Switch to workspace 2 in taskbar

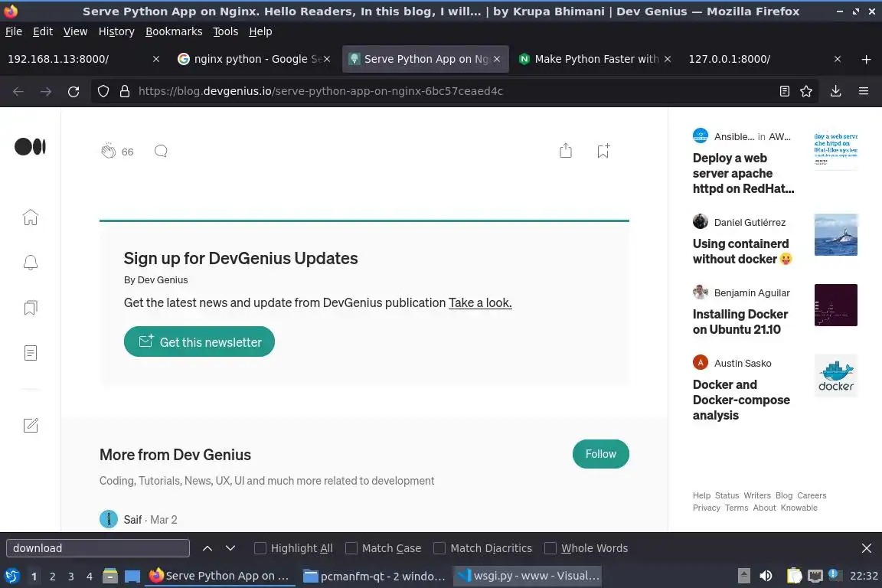coord(52,577)
